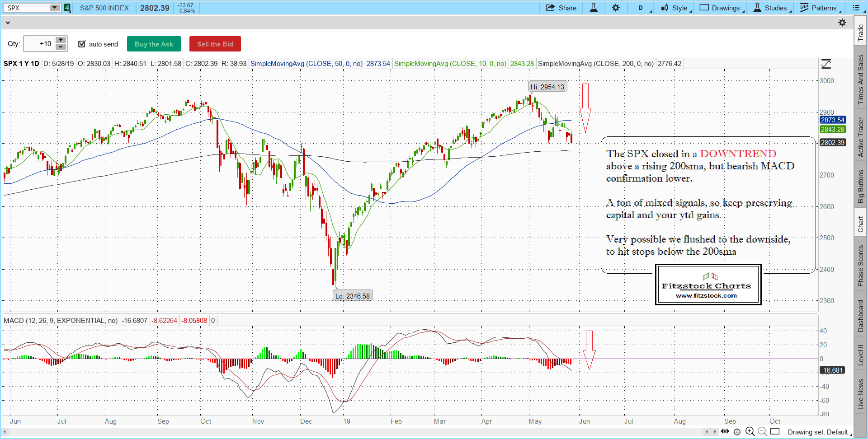
Task: Activate the crosshair pan tool icon
Action: 737,432
